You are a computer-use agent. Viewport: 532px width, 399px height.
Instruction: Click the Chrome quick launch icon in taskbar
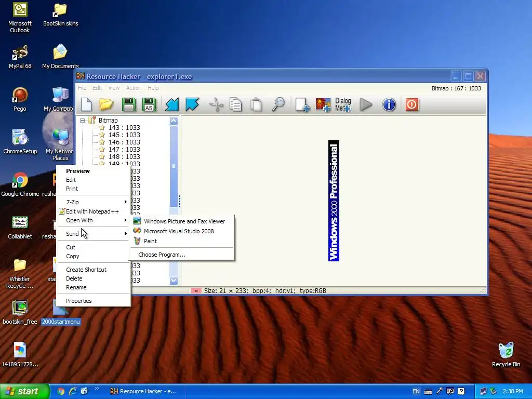point(61,391)
